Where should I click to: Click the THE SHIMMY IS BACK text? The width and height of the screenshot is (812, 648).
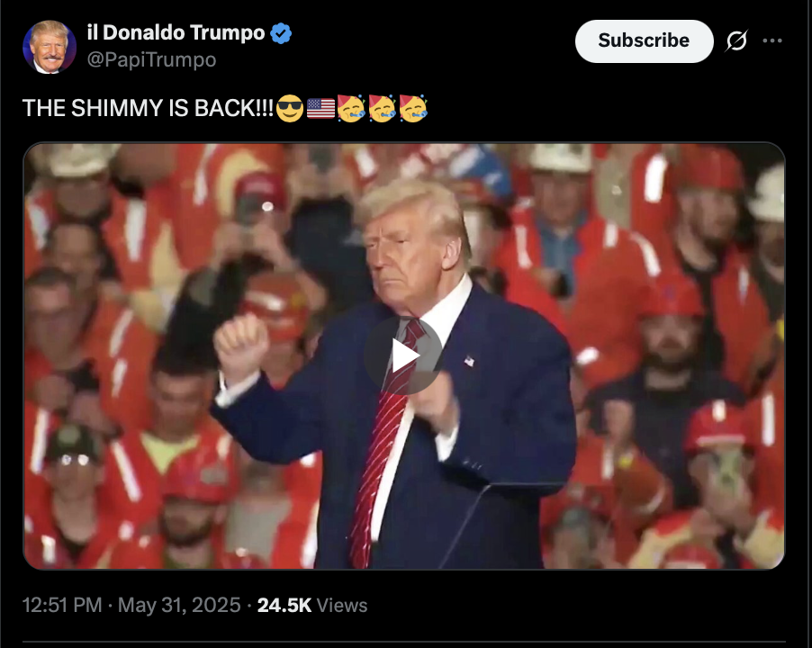point(148,108)
